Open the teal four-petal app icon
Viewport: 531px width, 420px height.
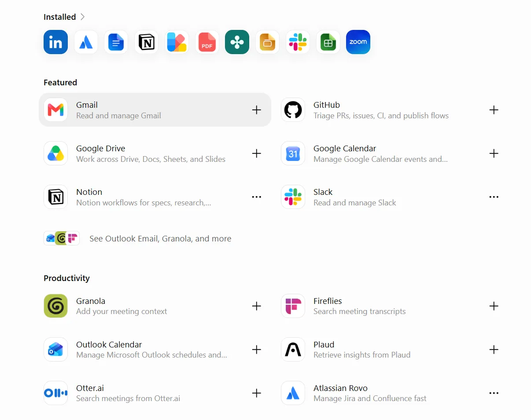pos(237,42)
